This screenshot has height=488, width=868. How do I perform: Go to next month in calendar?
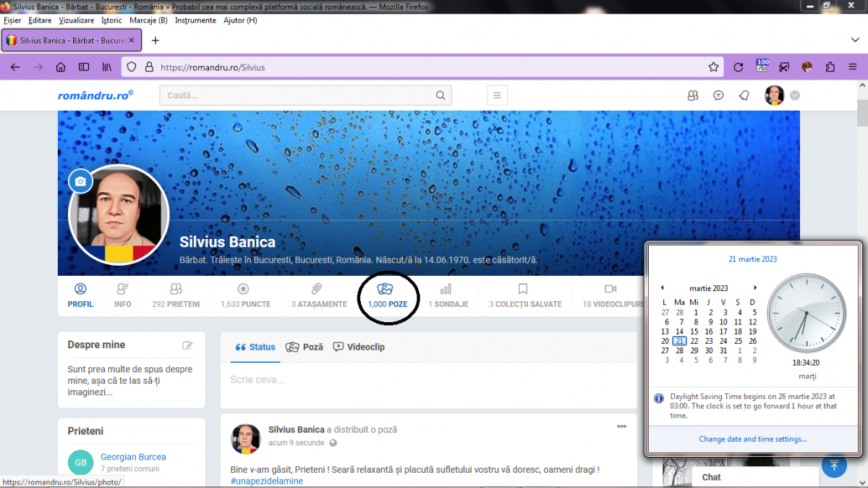(x=756, y=288)
